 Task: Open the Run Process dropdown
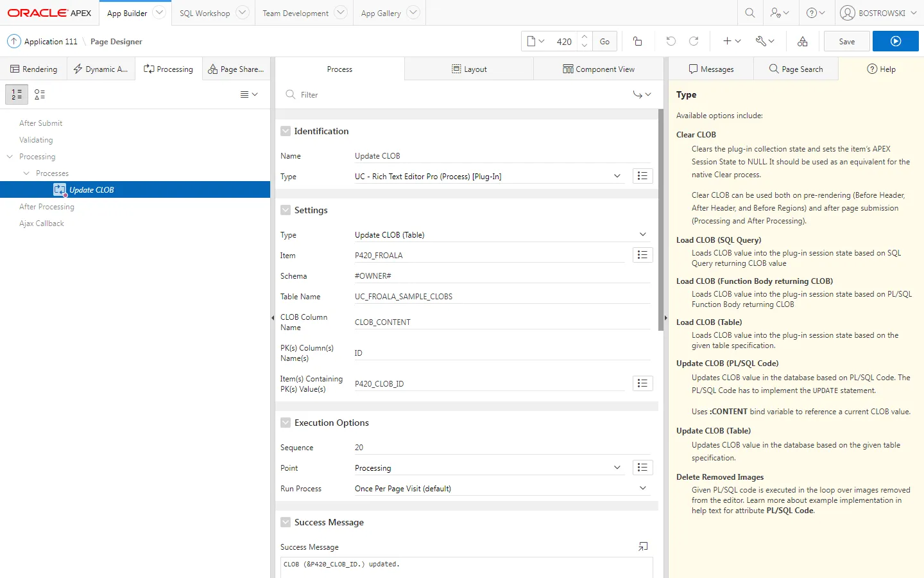pos(642,488)
